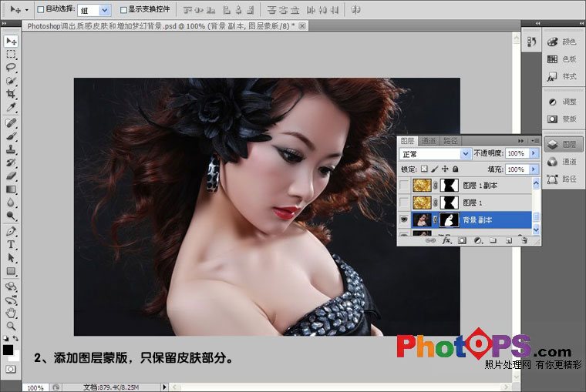Screen dimensions: 586x392
Task: Toggle Quick Mask mode
Action: 11,369
